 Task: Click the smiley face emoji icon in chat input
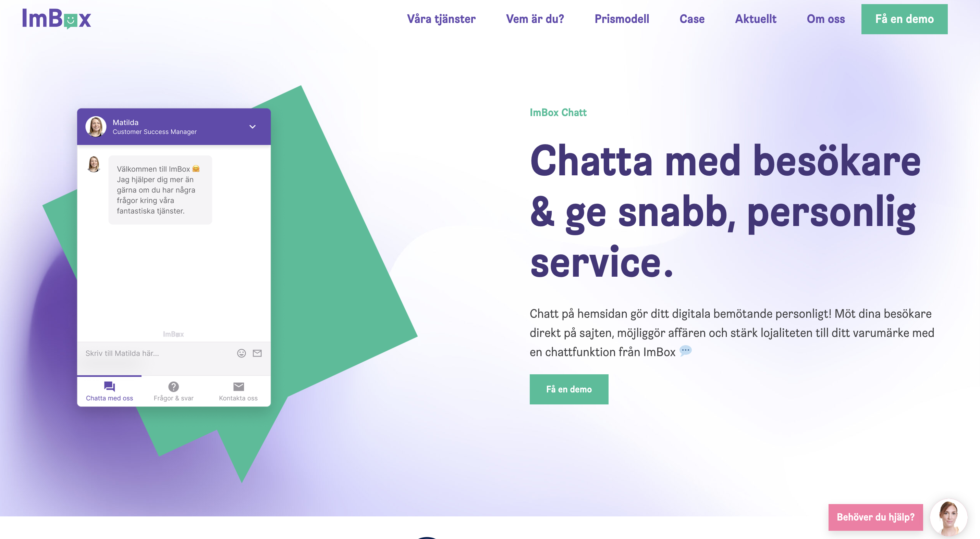point(240,352)
